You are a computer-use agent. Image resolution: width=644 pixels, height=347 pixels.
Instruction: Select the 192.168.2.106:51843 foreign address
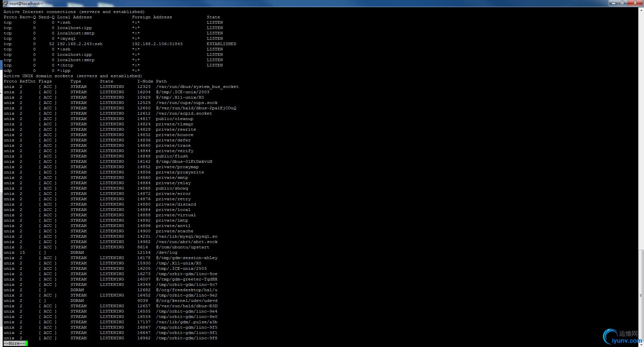(157, 44)
